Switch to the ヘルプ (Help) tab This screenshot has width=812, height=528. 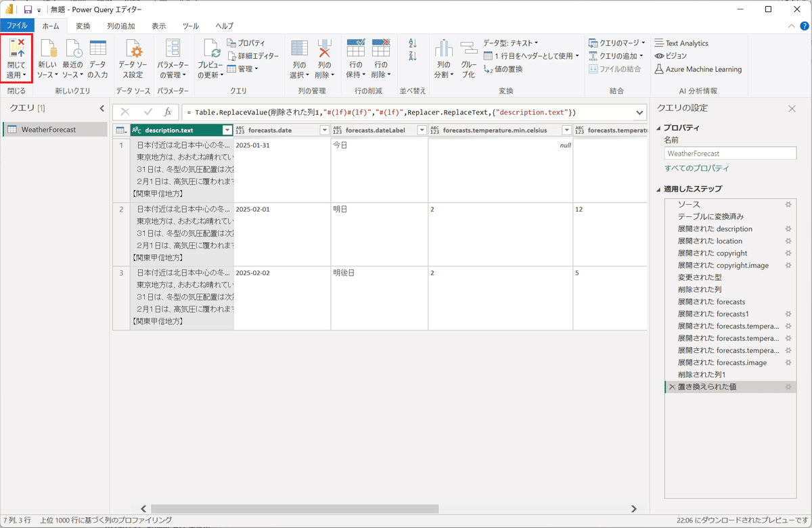(225, 26)
